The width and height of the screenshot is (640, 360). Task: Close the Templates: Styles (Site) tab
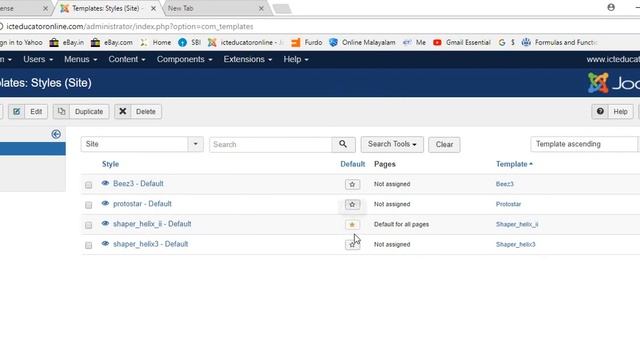(x=153, y=8)
